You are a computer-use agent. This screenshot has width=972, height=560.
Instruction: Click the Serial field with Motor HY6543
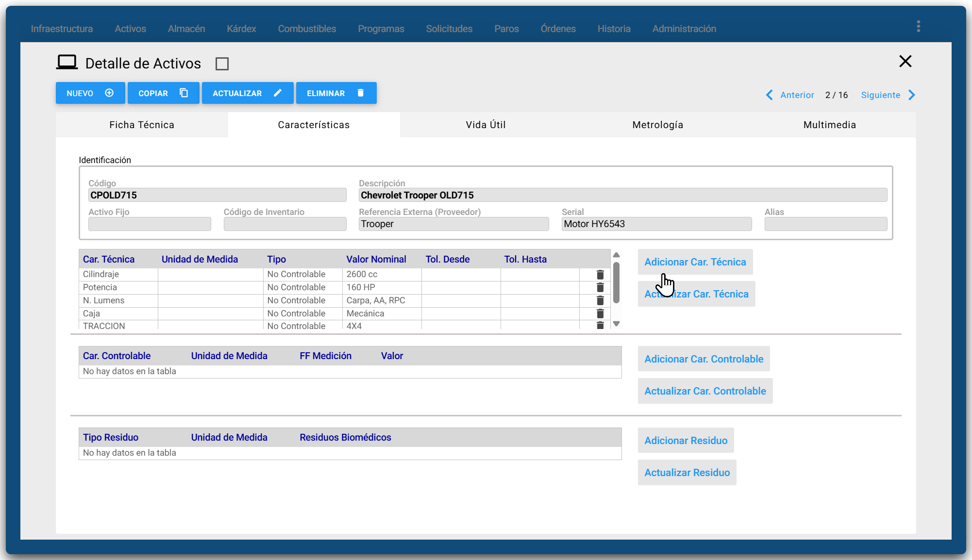point(656,224)
